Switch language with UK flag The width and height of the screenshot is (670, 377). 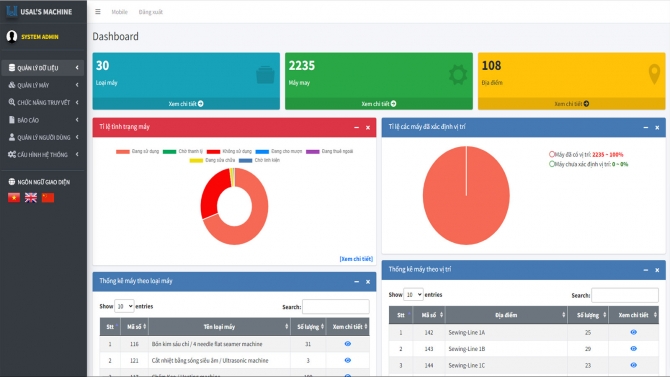click(x=31, y=197)
